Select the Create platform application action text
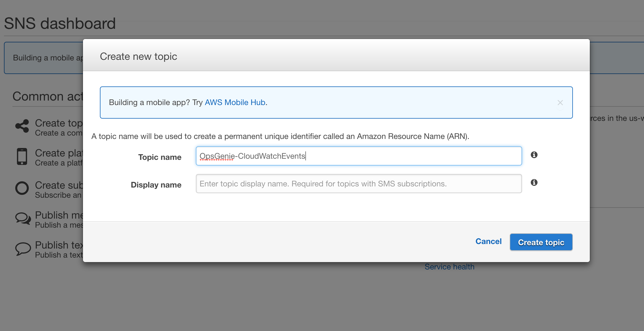 (x=59, y=153)
